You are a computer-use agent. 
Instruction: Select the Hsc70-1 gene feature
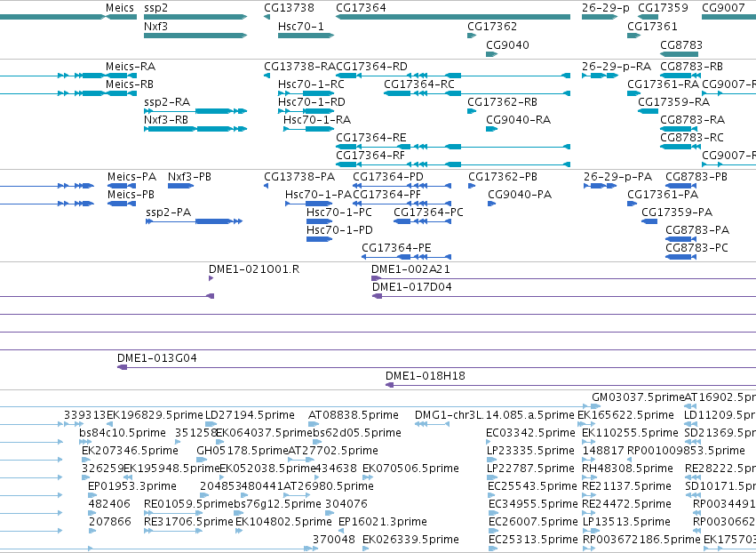click(x=306, y=36)
